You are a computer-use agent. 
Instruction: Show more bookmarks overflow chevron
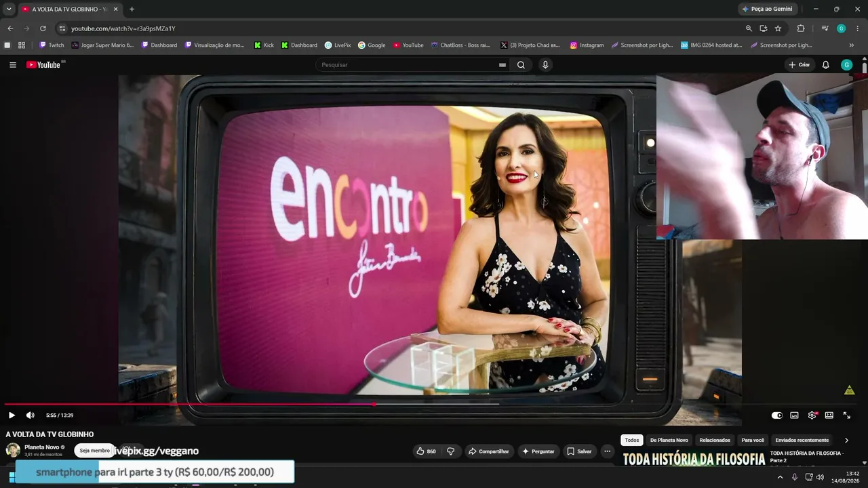click(852, 45)
